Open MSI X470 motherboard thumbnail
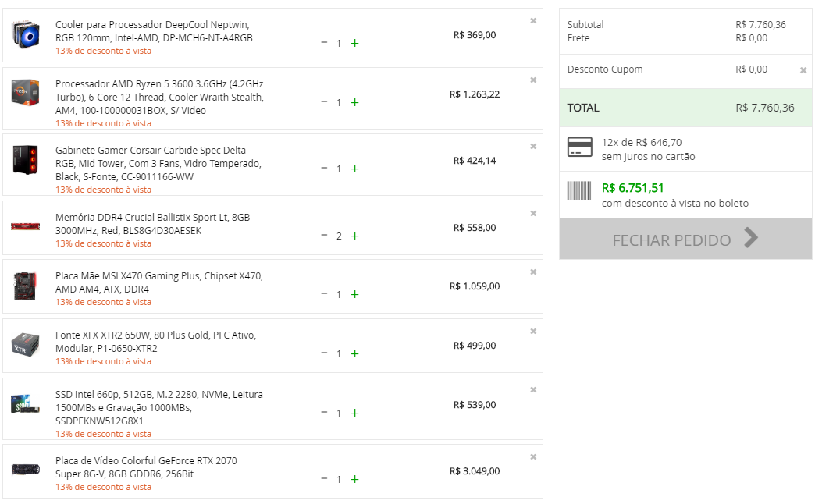This screenshot has width=815, height=504. click(x=26, y=286)
